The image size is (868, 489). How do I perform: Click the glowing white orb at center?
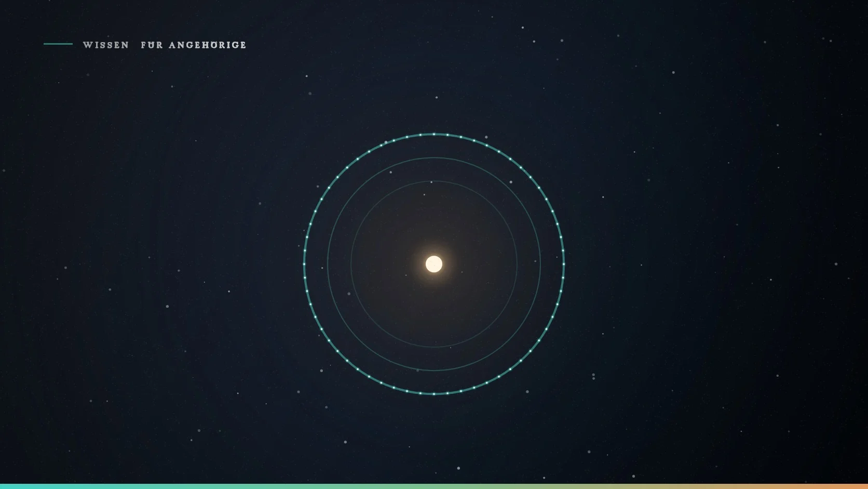coord(434,264)
